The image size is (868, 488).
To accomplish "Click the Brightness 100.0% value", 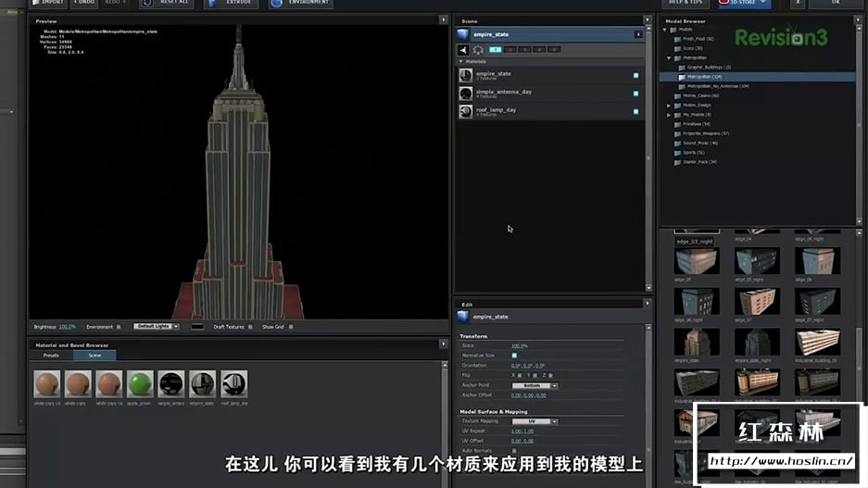I will pos(68,327).
